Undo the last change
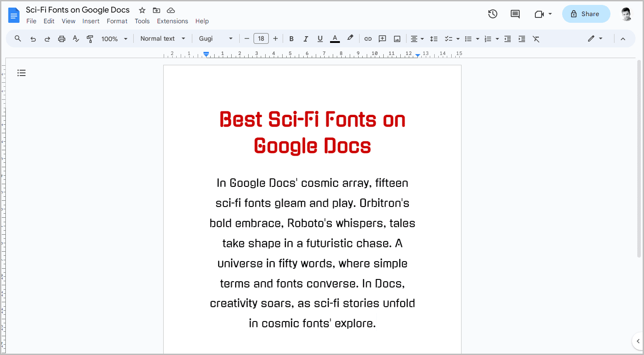Image resolution: width=644 pixels, height=355 pixels. 33,38
